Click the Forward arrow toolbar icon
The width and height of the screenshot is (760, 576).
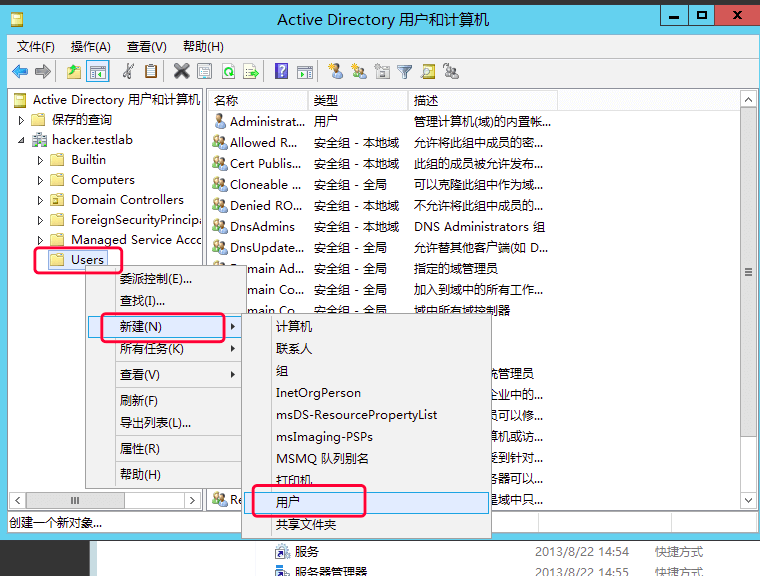tap(43, 72)
